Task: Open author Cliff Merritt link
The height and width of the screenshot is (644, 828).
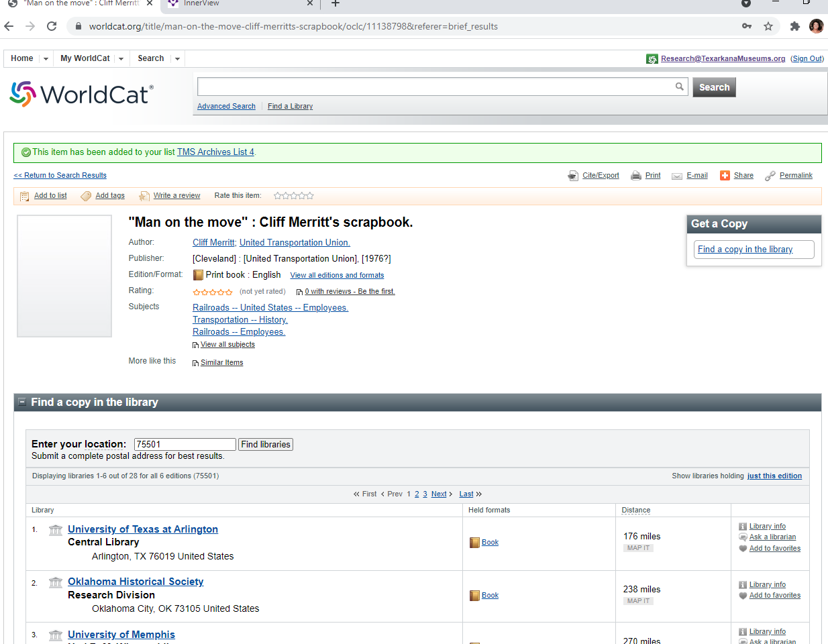Action: [213, 243]
